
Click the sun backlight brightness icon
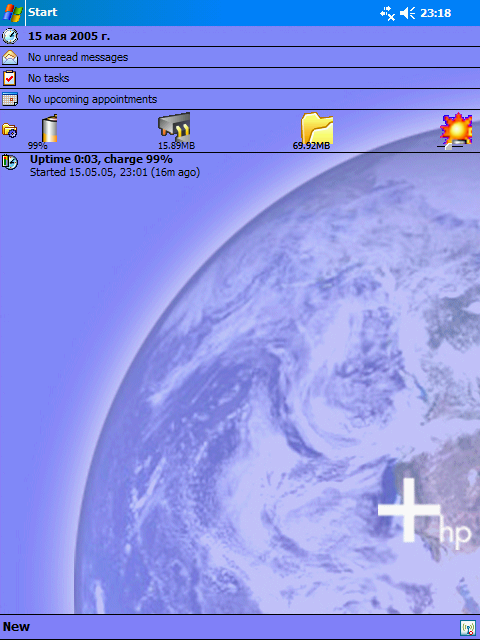pyautogui.click(x=456, y=129)
